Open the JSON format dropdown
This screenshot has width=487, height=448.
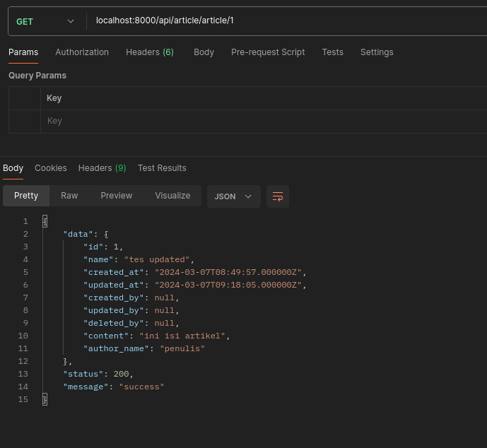tap(233, 196)
